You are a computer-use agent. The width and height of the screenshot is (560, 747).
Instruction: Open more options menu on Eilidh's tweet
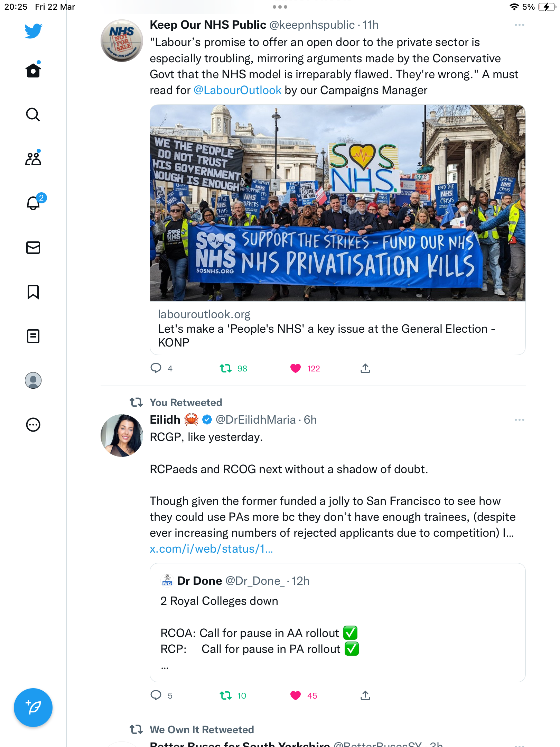tap(519, 420)
